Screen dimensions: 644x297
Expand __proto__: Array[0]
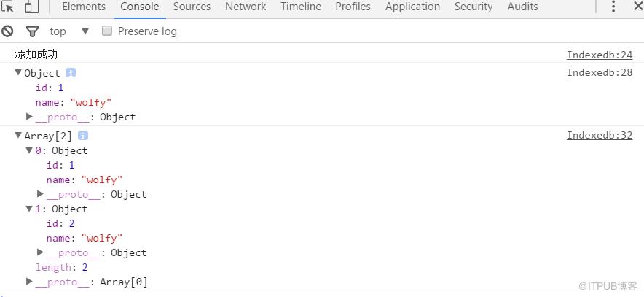[29, 282]
